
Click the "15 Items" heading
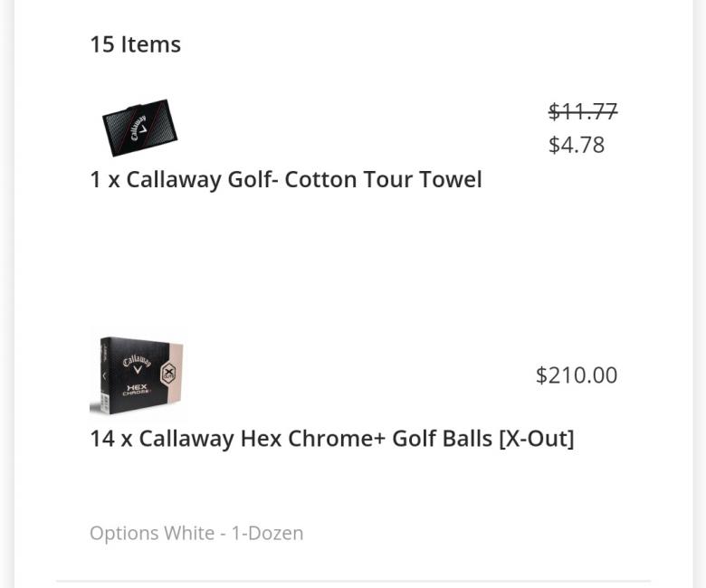(135, 44)
